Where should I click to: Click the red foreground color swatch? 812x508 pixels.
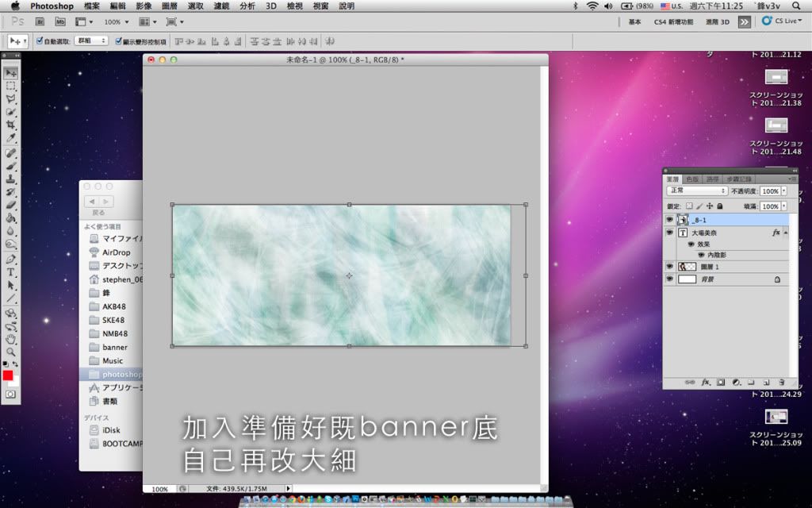point(8,375)
